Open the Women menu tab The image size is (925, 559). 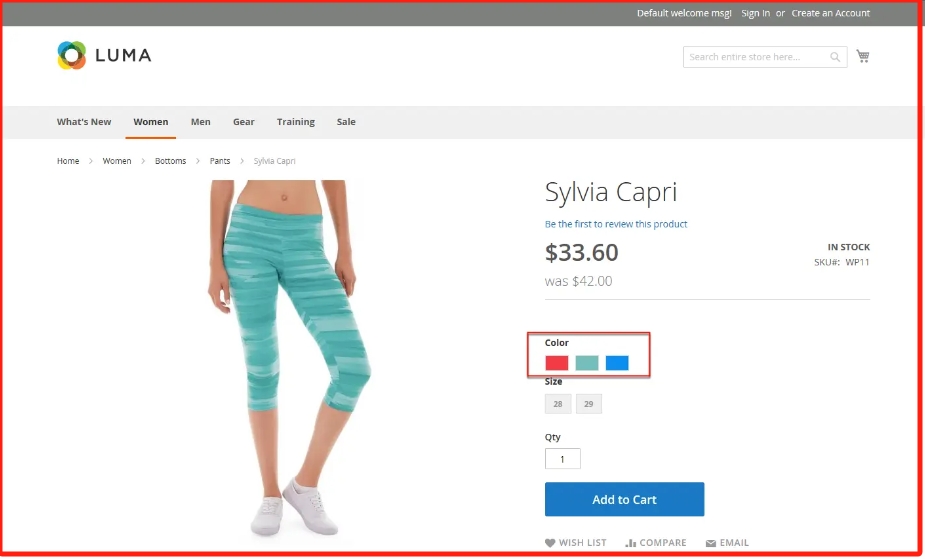point(150,122)
